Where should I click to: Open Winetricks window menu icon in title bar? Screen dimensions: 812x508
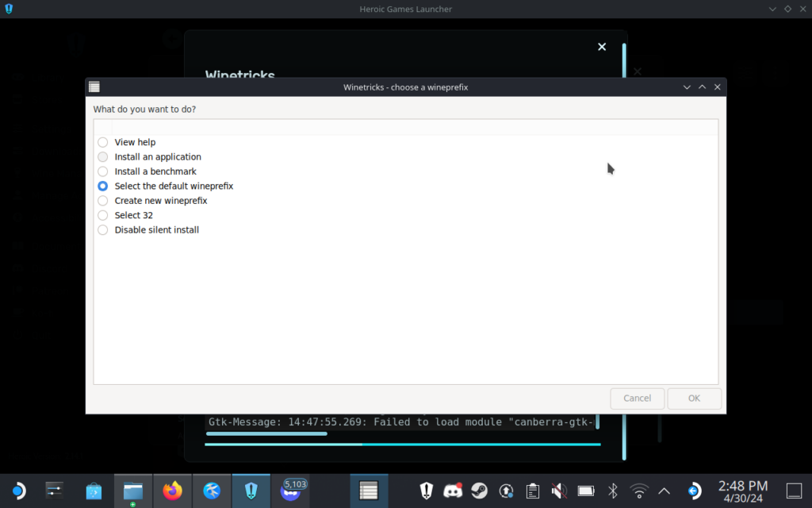pyautogui.click(x=94, y=87)
